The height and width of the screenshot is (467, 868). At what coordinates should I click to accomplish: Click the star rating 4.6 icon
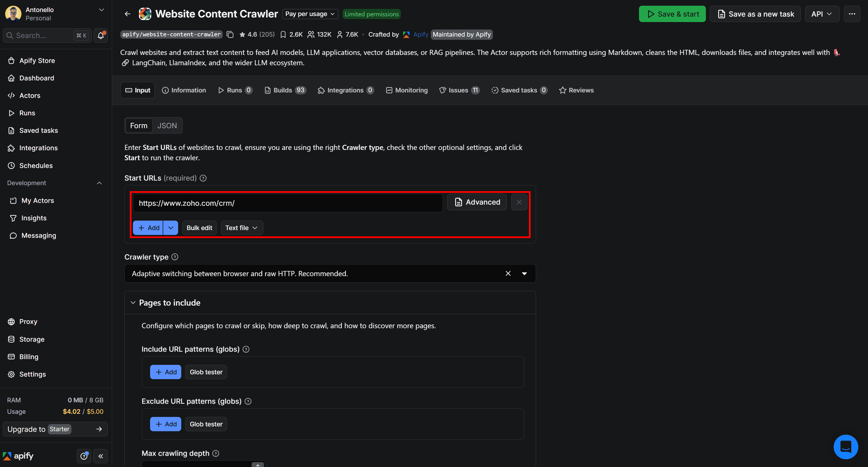(242, 34)
